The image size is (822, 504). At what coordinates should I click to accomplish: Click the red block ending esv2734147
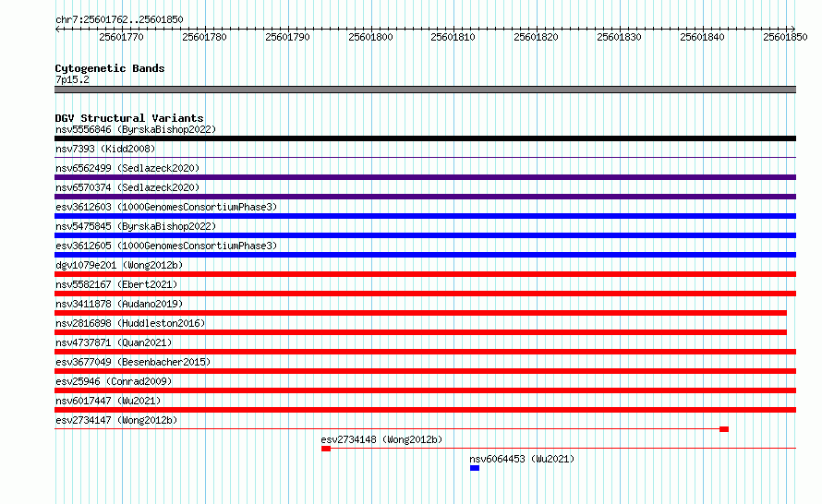[x=724, y=429]
